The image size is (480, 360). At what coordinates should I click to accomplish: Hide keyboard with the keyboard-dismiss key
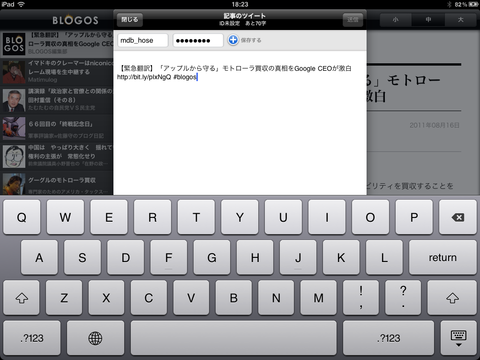(x=458, y=338)
